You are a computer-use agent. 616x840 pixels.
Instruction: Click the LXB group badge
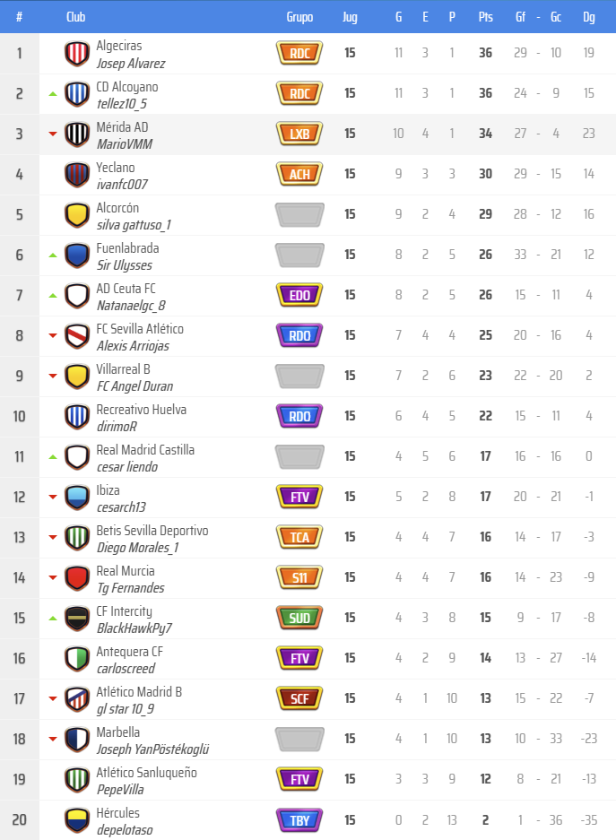299,134
